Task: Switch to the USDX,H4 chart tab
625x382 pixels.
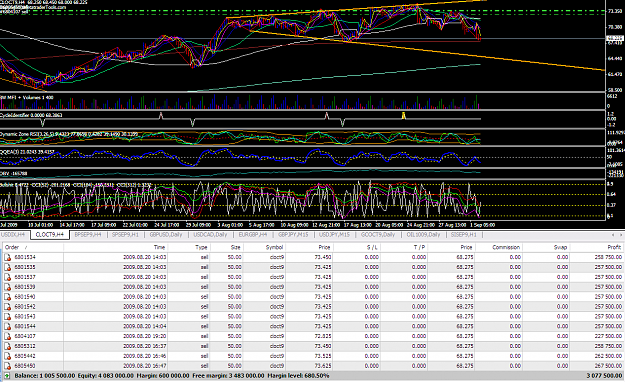Action: pos(13,235)
